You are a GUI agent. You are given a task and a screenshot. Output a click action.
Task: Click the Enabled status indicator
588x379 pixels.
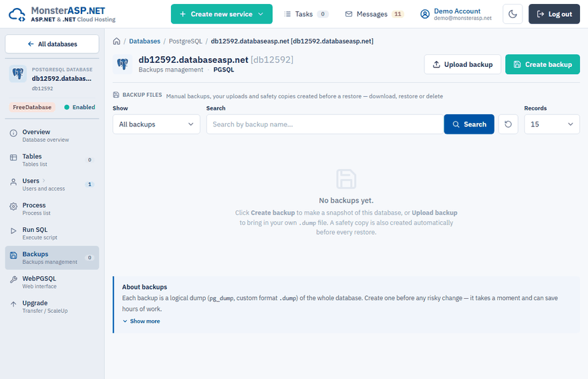tap(80, 108)
